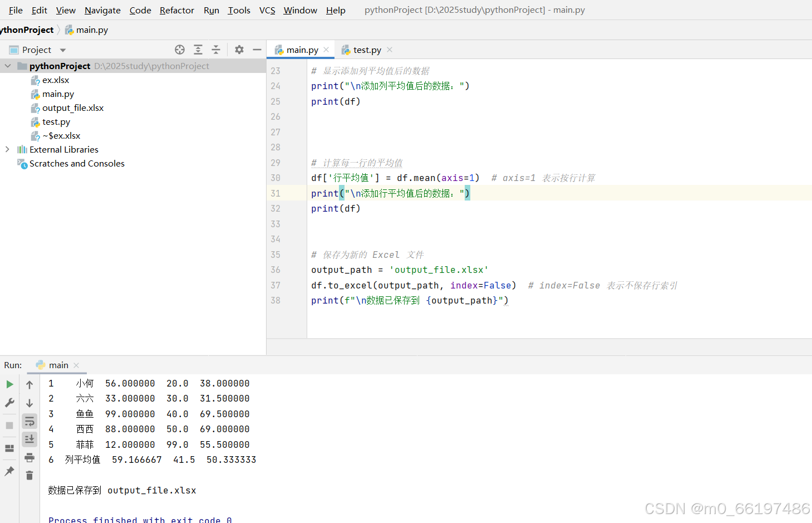Close the main run tab
Screen dimensions: 812x523
coord(76,365)
